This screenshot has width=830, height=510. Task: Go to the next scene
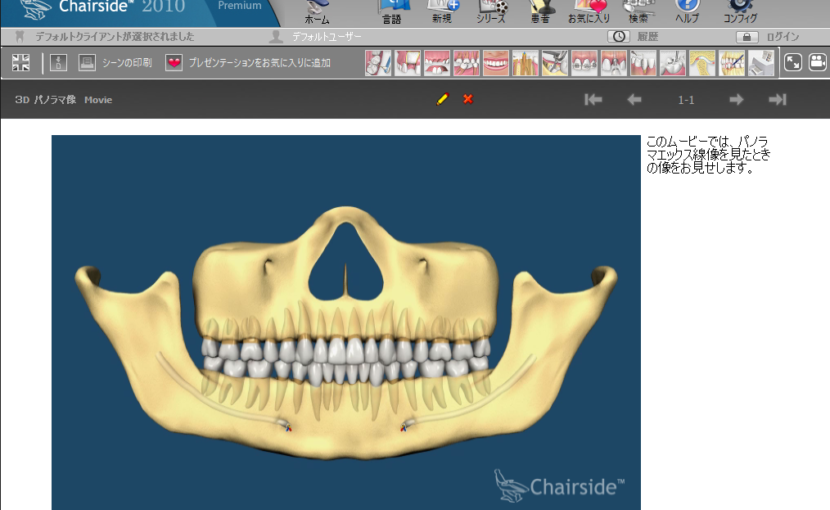[736, 99]
